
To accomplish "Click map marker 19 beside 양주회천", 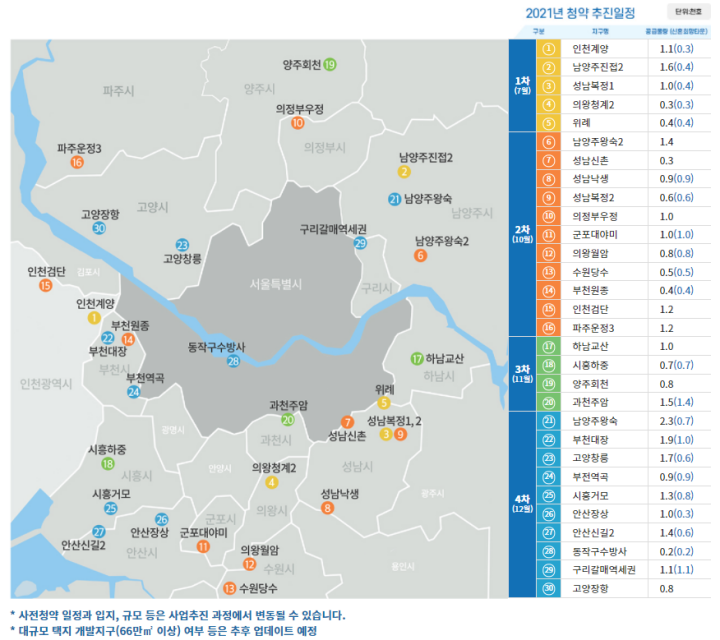I will (330, 65).
